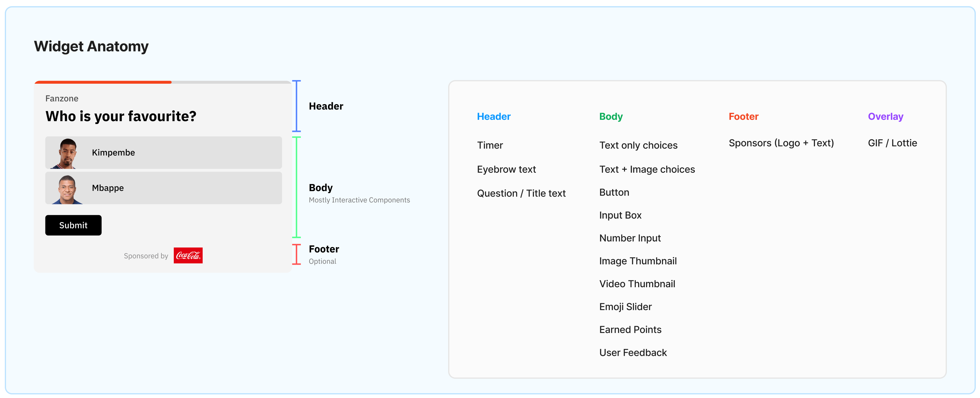
Task: Click the blue Header column heading
Action: (493, 116)
